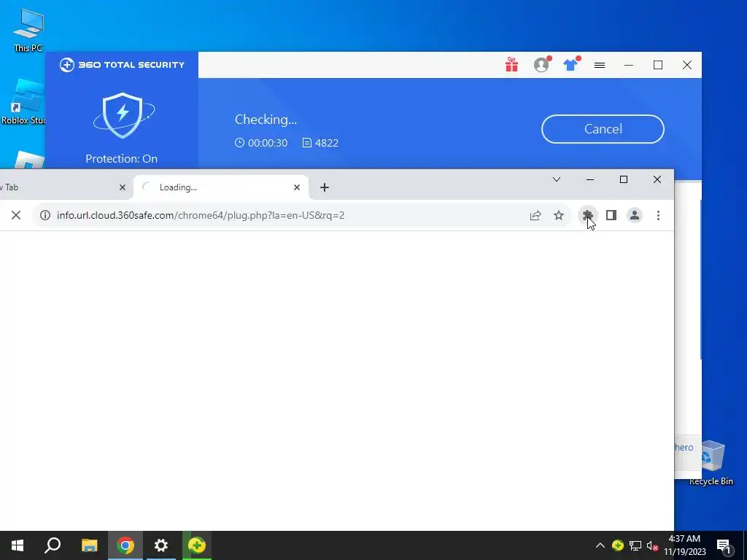Open File Explorer from the taskbar
The height and width of the screenshot is (560, 747).
[89, 545]
